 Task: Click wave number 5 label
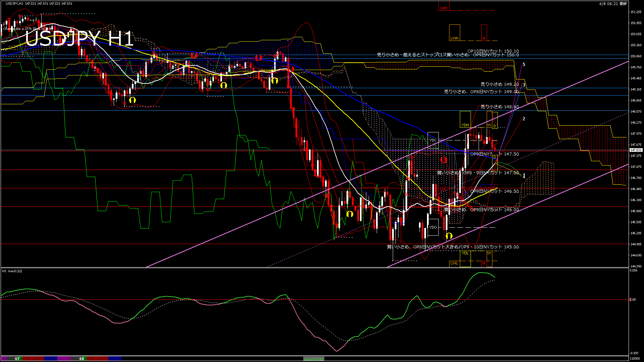point(524,65)
